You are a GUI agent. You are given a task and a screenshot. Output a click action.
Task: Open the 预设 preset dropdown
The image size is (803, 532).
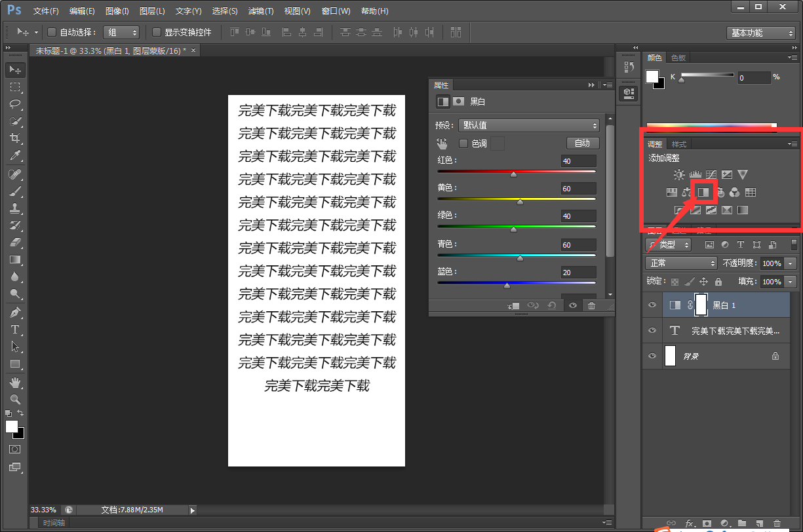(531, 125)
